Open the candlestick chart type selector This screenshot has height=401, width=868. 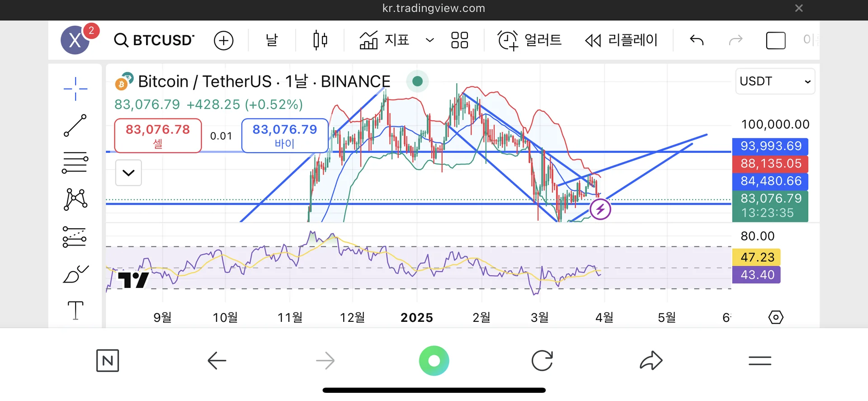pos(320,40)
